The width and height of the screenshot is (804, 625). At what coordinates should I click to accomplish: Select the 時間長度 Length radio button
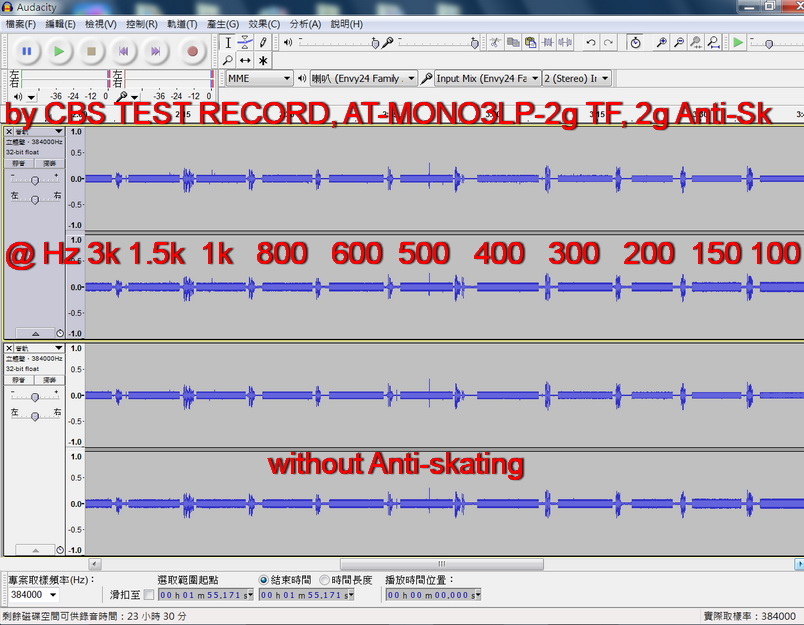click(324, 580)
